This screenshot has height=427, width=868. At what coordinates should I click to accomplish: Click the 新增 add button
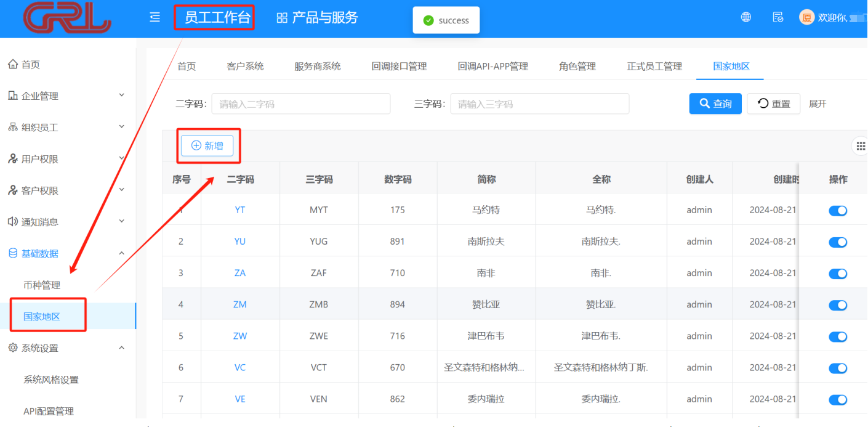pos(207,146)
